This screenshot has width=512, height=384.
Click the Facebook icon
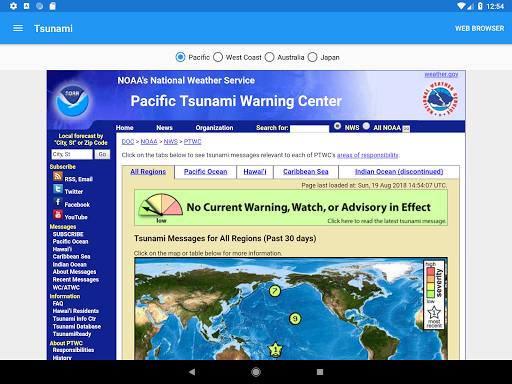click(x=58, y=202)
